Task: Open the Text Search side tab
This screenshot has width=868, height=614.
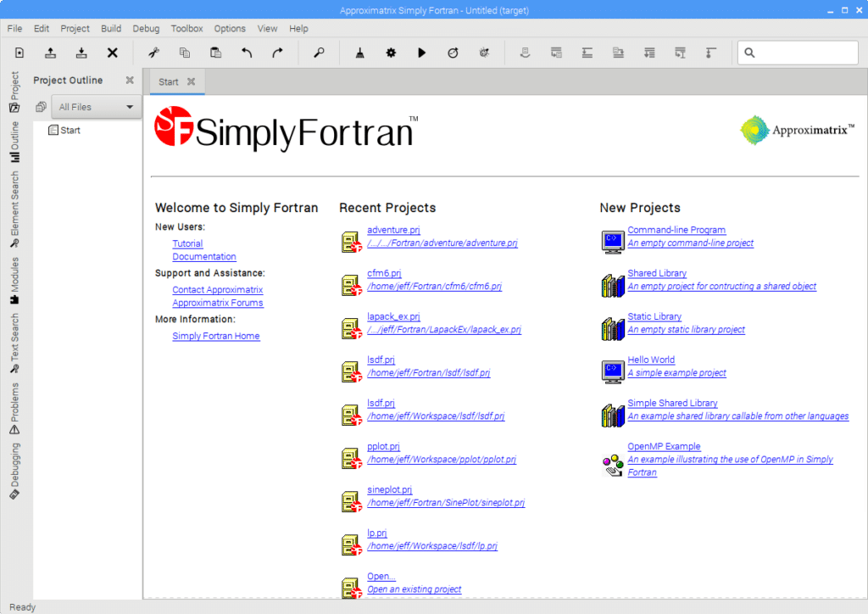Action: pyautogui.click(x=14, y=343)
